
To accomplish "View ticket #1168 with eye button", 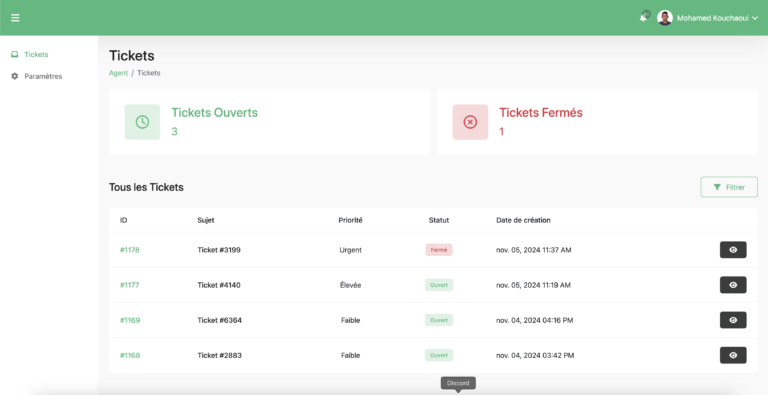I will [x=733, y=355].
